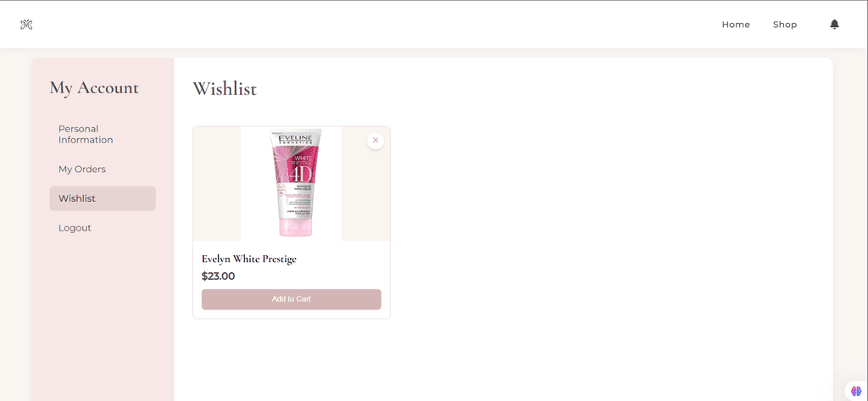Open the Shop page
The height and width of the screenshot is (401, 868).
pos(785,25)
